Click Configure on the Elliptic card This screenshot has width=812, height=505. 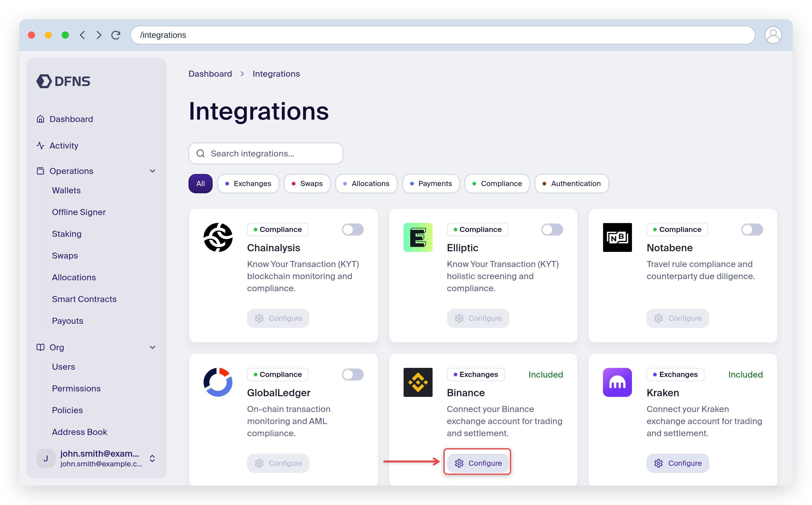click(x=478, y=318)
